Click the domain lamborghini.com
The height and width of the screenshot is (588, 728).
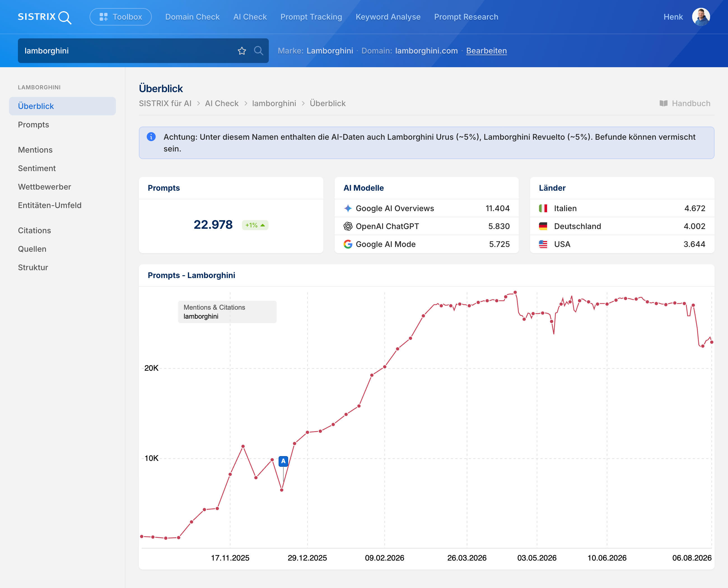426,51
